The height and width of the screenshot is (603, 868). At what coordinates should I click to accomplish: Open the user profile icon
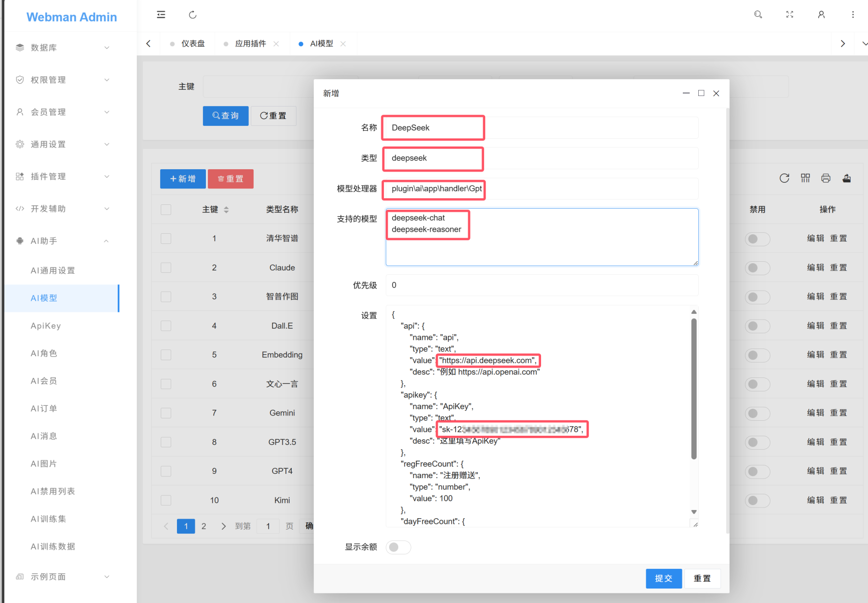[x=821, y=14]
